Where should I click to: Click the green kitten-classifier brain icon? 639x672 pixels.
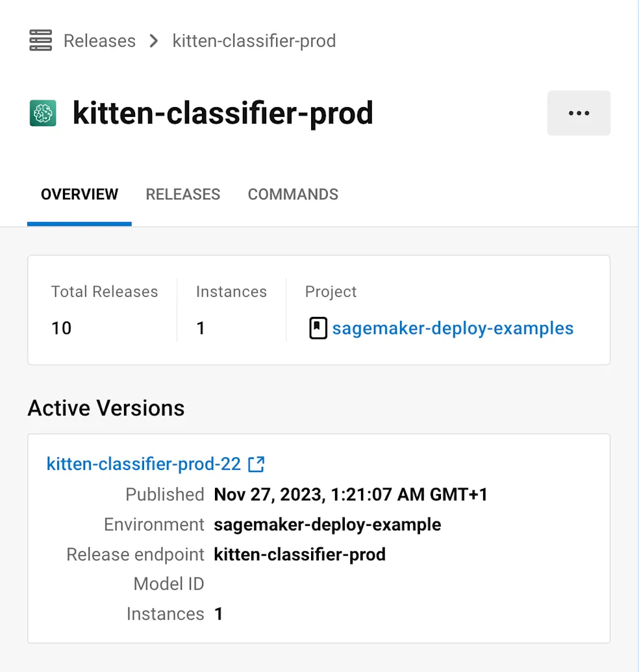tap(42, 112)
